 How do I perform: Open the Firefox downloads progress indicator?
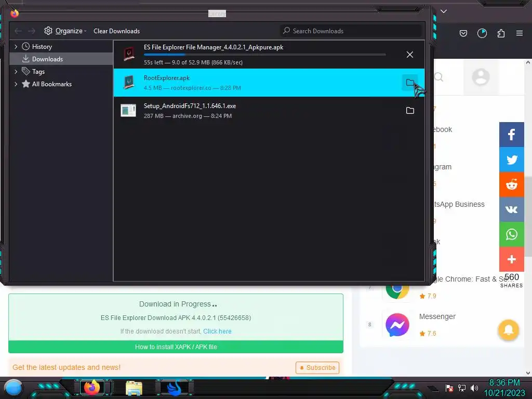pos(482,33)
